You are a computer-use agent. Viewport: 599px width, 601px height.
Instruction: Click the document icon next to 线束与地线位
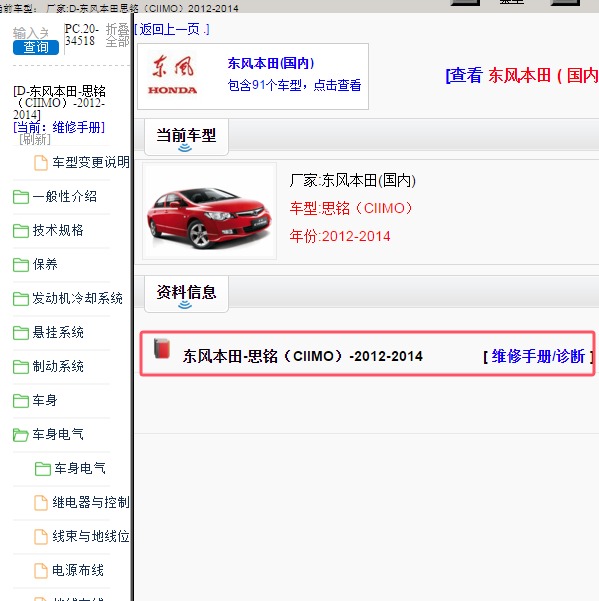(41, 537)
